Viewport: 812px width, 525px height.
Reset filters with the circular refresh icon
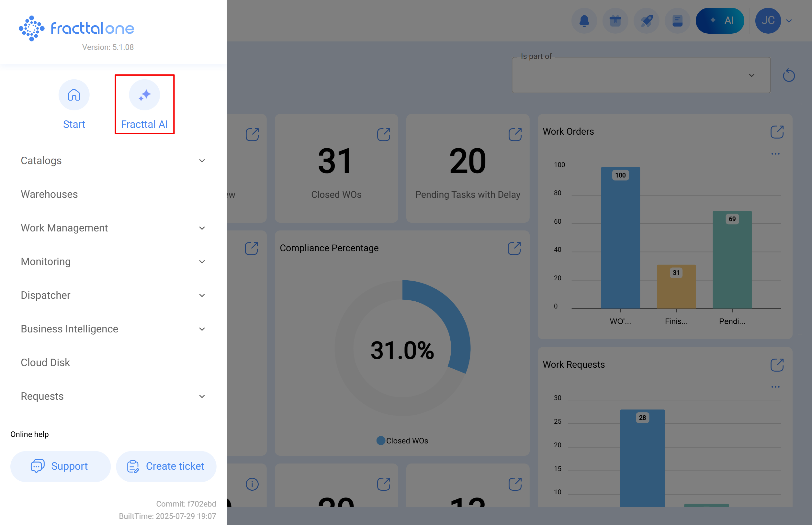tap(789, 75)
